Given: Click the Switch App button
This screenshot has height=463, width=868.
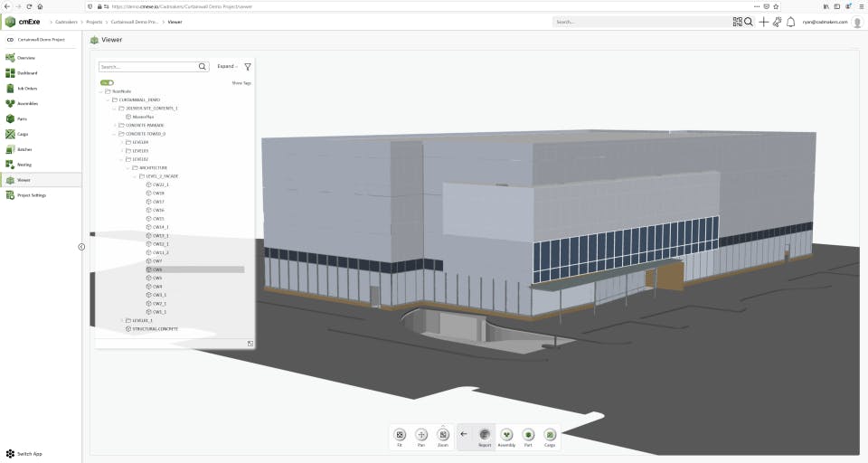Looking at the screenshot, I should (24, 454).
